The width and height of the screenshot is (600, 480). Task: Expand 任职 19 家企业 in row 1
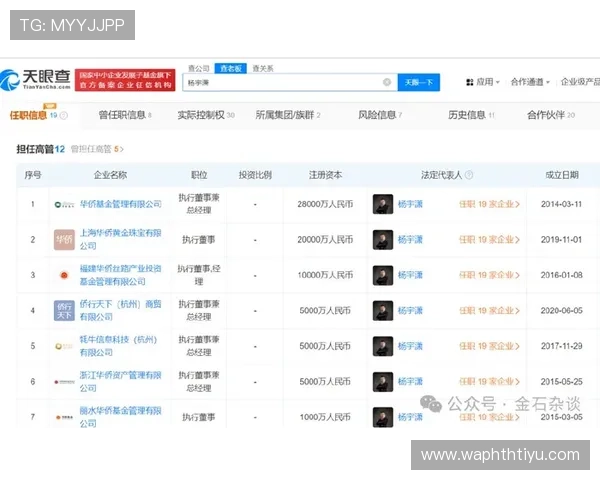[x=489, y=204]
